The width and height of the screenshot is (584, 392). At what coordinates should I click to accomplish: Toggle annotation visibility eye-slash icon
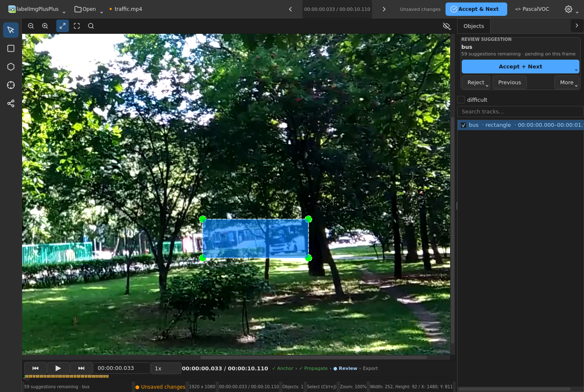[446, 26]
